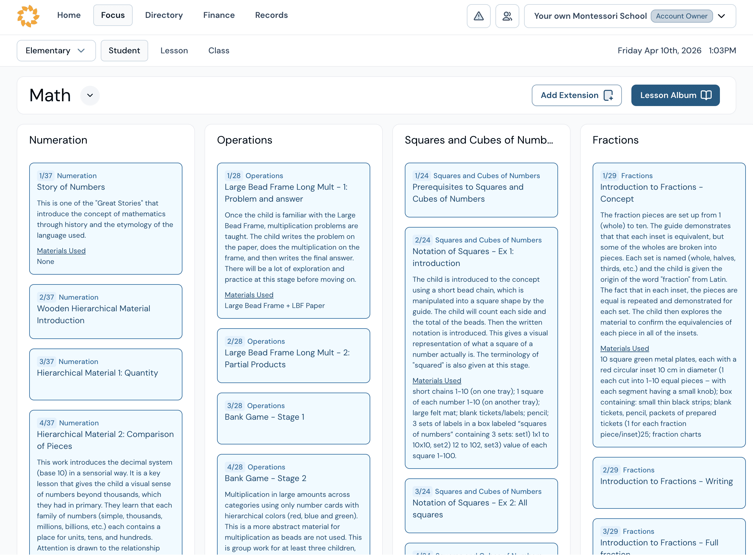Open the Lesson Album
The image size is (753, 560).
click(675, 95)
